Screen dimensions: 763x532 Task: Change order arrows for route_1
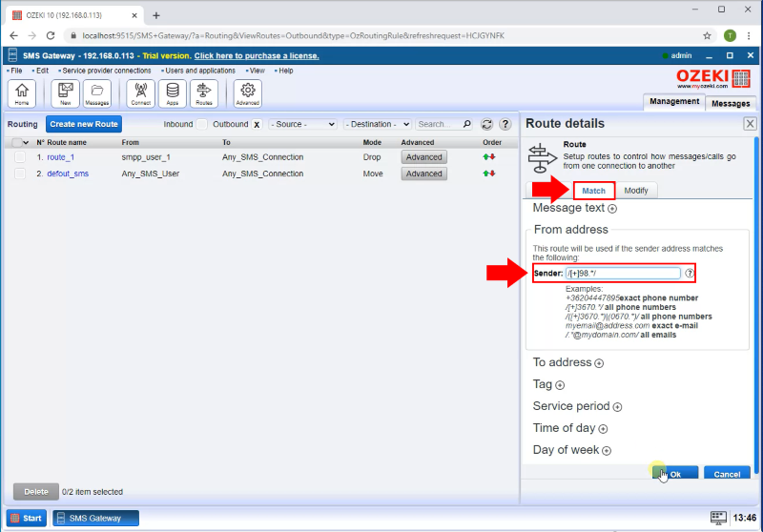click(x=489, y=157)
